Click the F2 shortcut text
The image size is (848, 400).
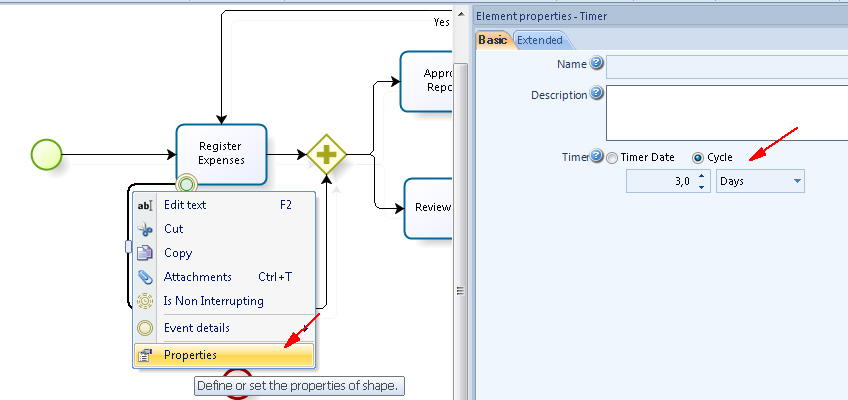(286, 205)
